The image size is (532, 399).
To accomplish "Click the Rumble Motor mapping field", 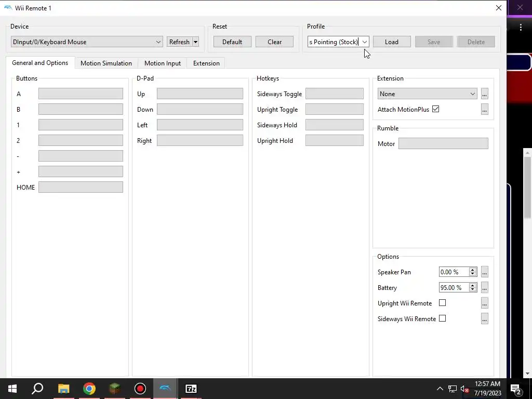I will pyautogui.click(x=444, y=143).
